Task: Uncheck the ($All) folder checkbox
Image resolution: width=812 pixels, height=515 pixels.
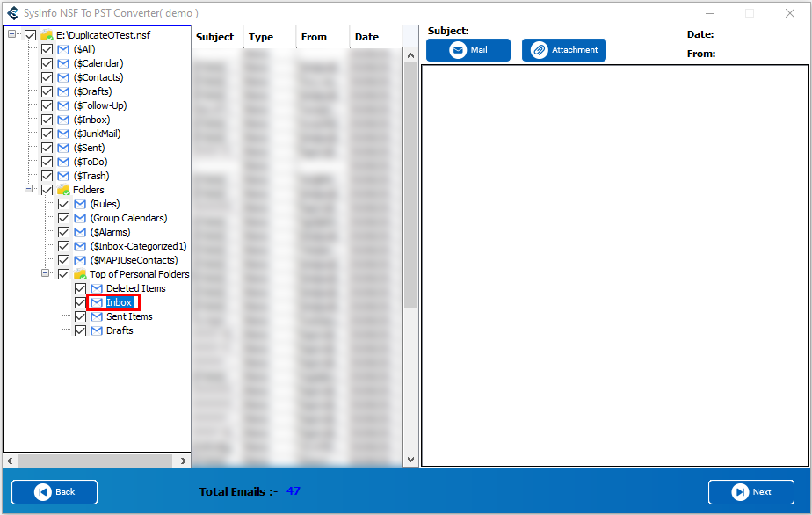Action: tap(47, 49)
